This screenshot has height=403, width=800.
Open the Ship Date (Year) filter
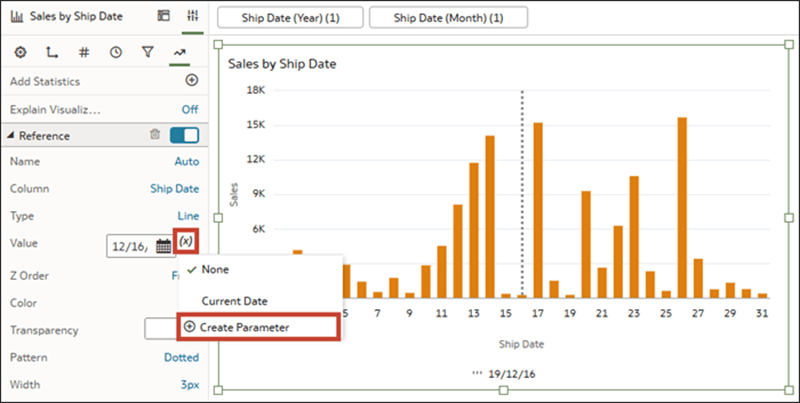click(x=290, y=18)
